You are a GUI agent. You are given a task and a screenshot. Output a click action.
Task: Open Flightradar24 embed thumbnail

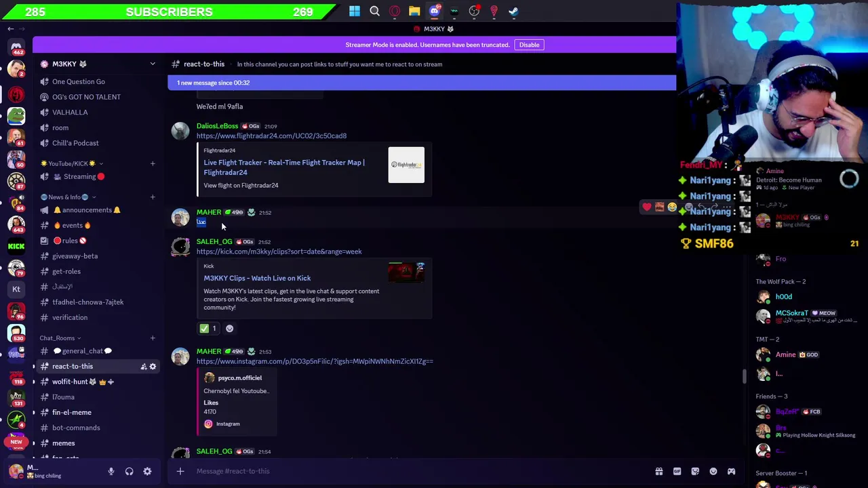[x=406, y=165]
